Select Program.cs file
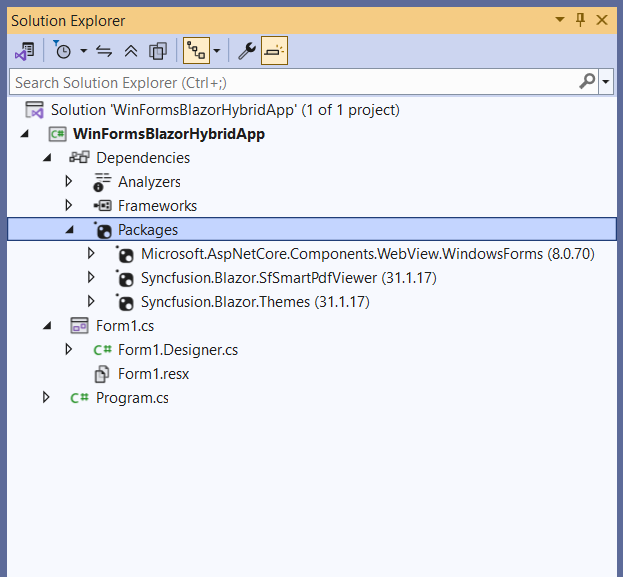This screenshot has width=623, height=577. (132, 398)
